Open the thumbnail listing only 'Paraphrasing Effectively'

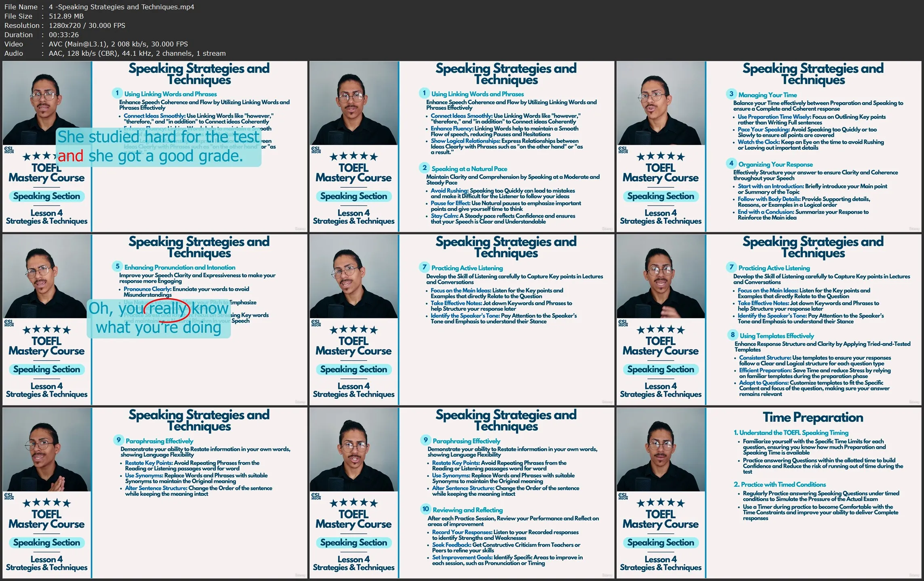pyautogui.click(x=155, y=493)
